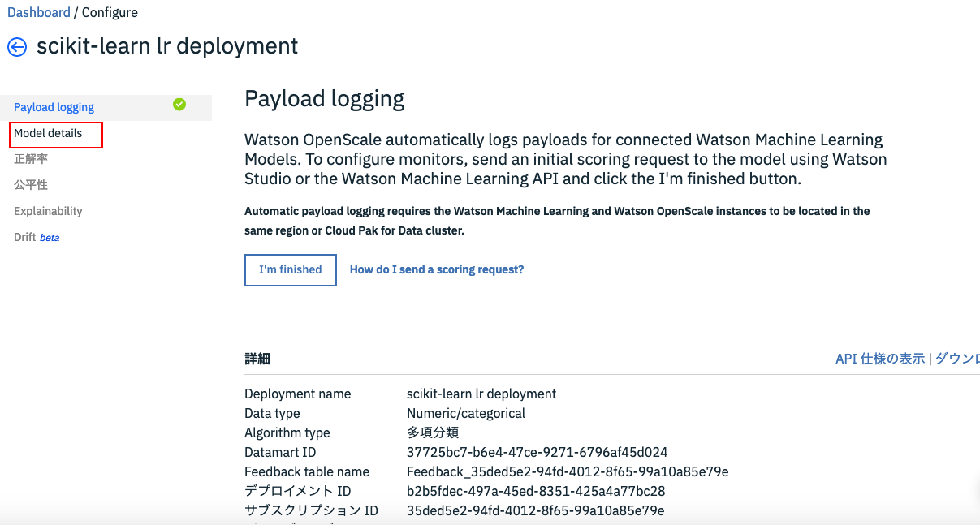
Task: Click the サブスクリプション ID value 35ded5e2
Action: click(x=536, y=510)
